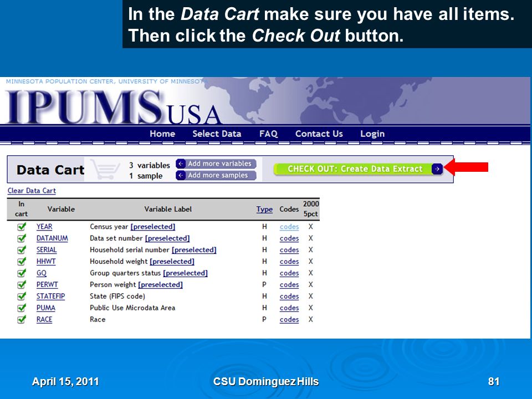Screen dimensions: 532x399
Task: Click the CHECK OUT: Create Data Extract button
Action: (x=359, y=169)
